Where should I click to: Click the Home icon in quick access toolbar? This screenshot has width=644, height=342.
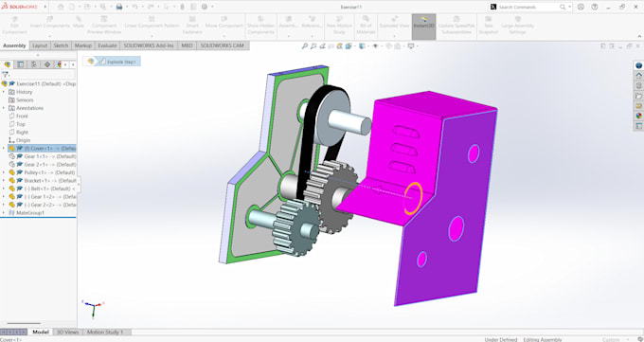61,7
